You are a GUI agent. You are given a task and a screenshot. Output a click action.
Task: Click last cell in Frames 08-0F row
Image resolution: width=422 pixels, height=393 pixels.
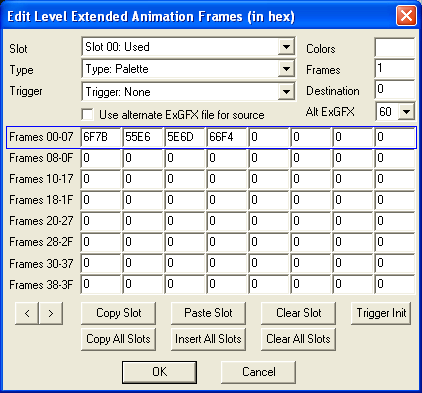[395, 158]
